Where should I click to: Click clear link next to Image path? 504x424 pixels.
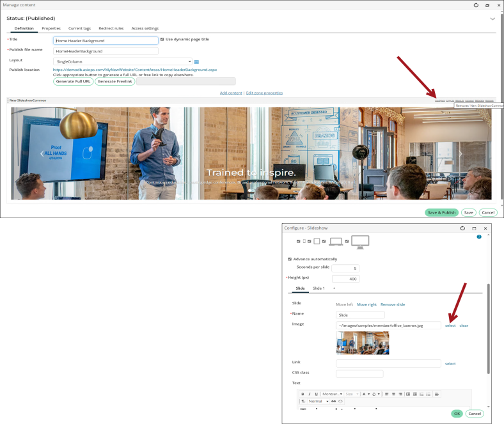point(464,326)
